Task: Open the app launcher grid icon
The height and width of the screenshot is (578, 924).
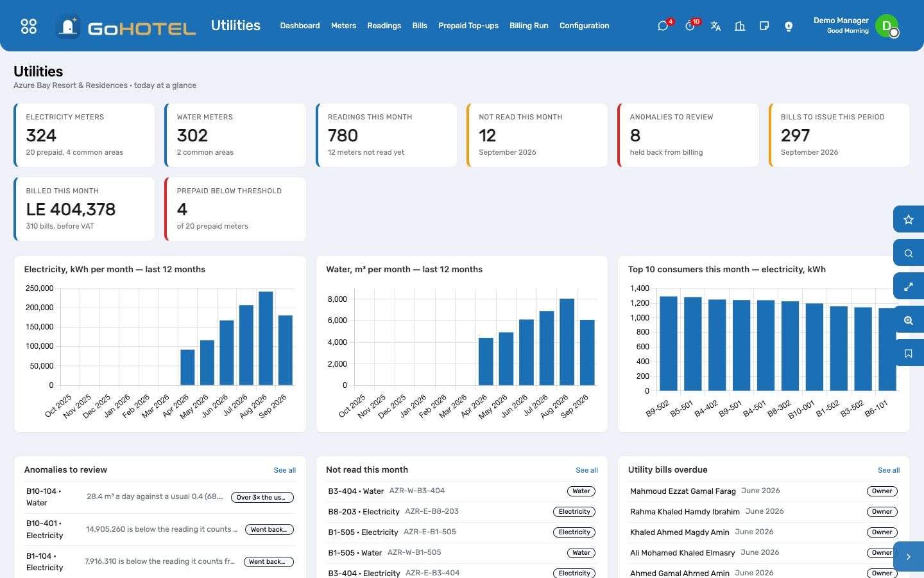Action: 29,26
